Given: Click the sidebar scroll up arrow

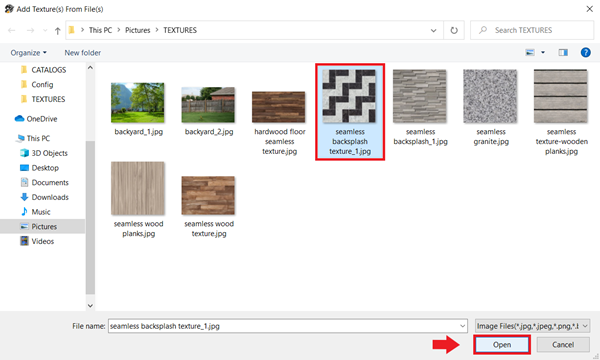Looking at the screenshot, I should point(90,68).
